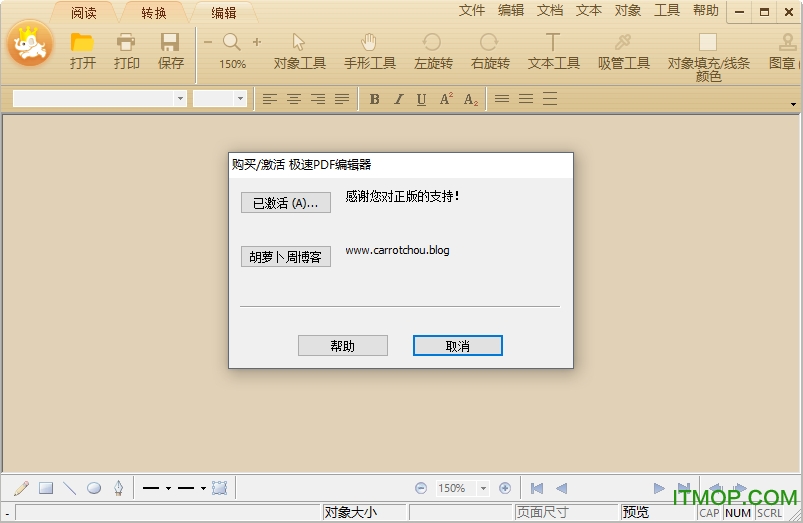Screen dimensions: 803x523
Task: Rotate page right with 右旋转
Action: point(490,51)
